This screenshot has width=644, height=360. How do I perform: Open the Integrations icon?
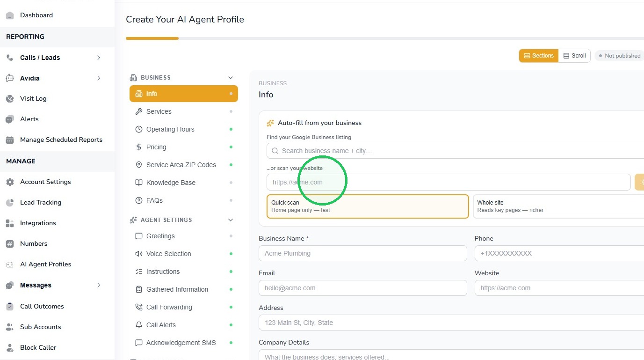pos(10,223)
